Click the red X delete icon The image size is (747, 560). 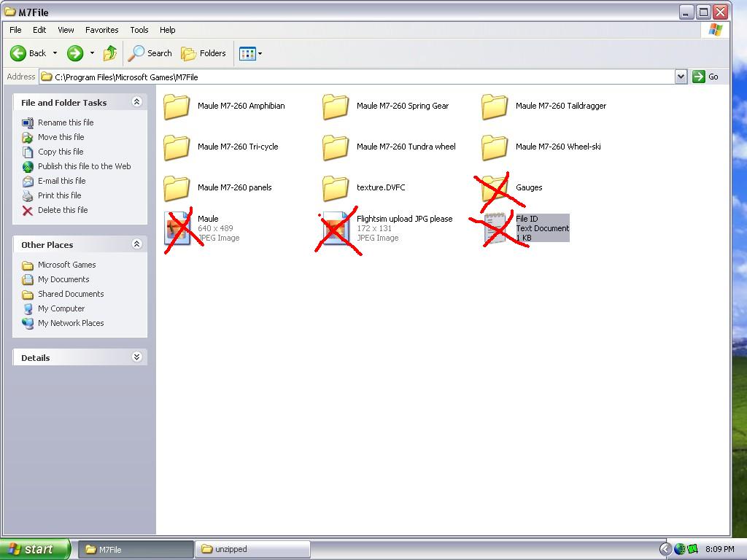click(28, 211)
